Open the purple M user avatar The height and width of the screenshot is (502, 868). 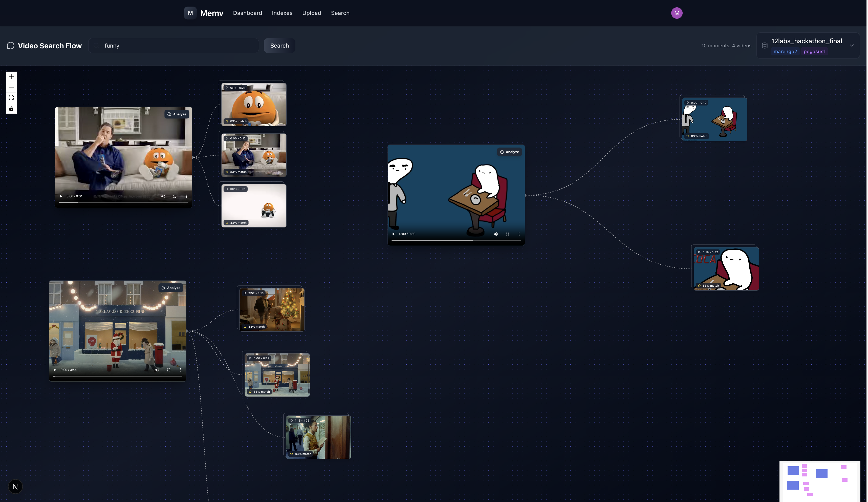click(677, 13)
